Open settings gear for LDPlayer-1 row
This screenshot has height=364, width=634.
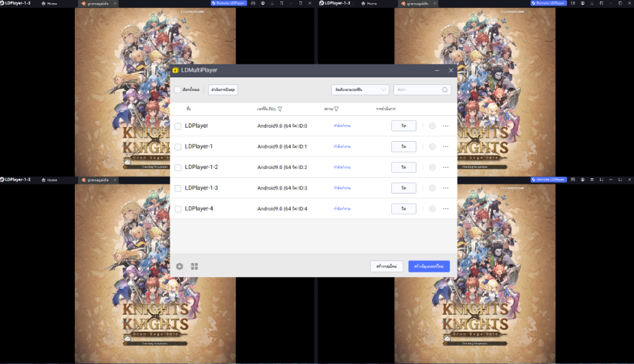pos(432,147)
